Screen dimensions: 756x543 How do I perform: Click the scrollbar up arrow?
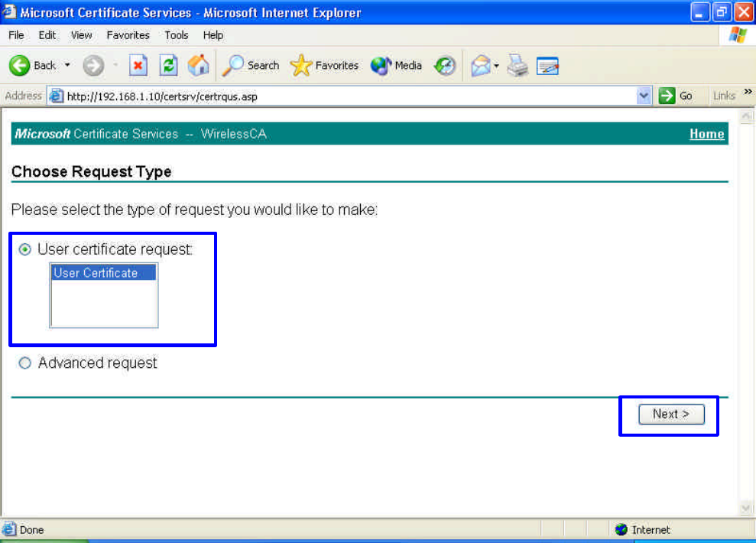[745, 115]
